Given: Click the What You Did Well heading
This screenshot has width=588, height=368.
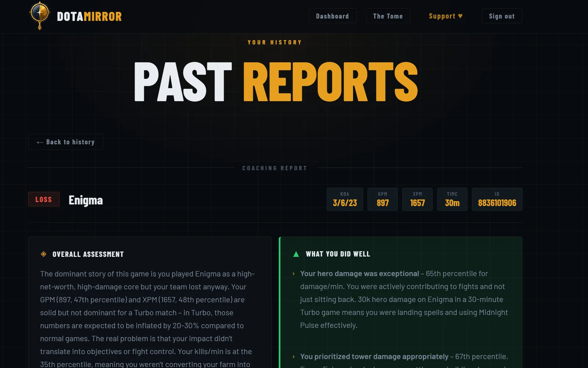Looking at the screenshot, I should 338,254.
